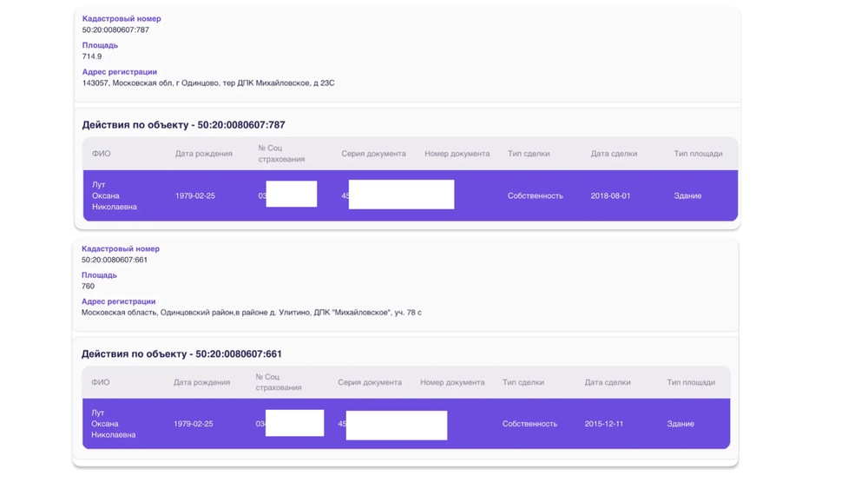Click 'Собственность' in the row dated 2018-08-01
The height and width of the screenshot is (489, 868).
535,196
